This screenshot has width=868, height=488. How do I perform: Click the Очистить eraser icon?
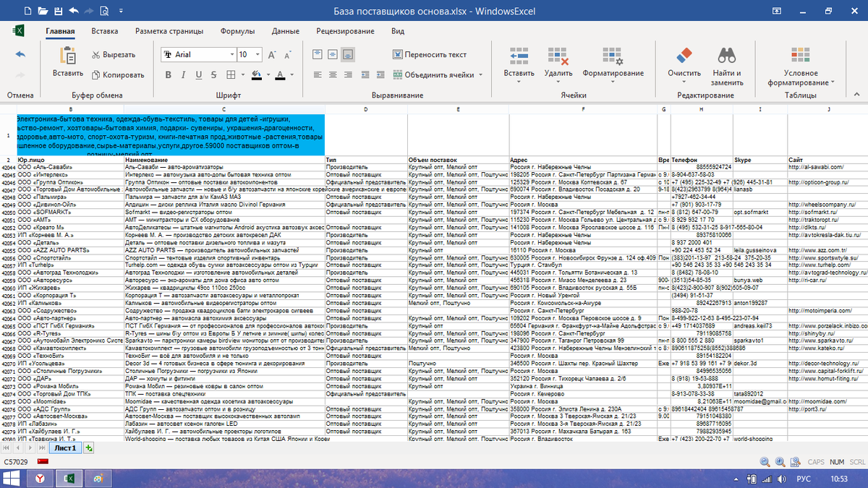(x=684, y=56)
